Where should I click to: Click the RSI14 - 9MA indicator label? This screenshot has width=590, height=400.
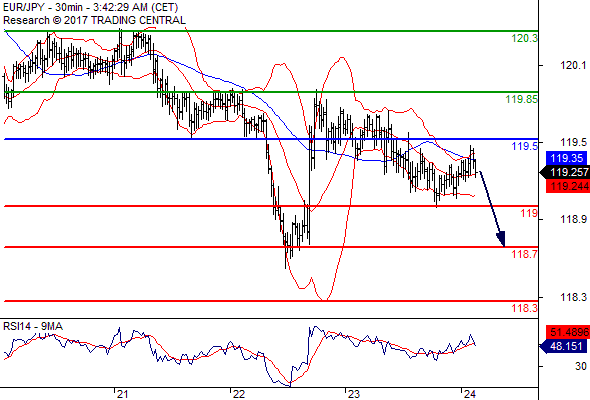(x=33, y=326)
